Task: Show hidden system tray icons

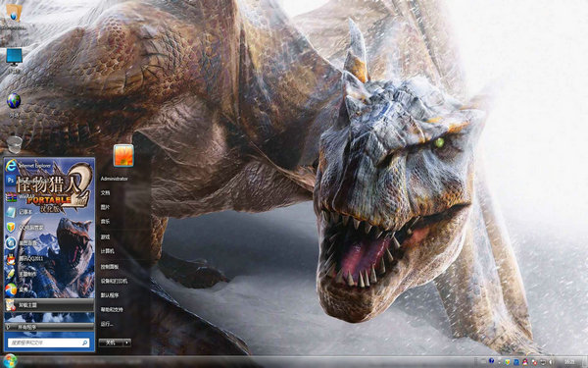Action: coord(500,362)
